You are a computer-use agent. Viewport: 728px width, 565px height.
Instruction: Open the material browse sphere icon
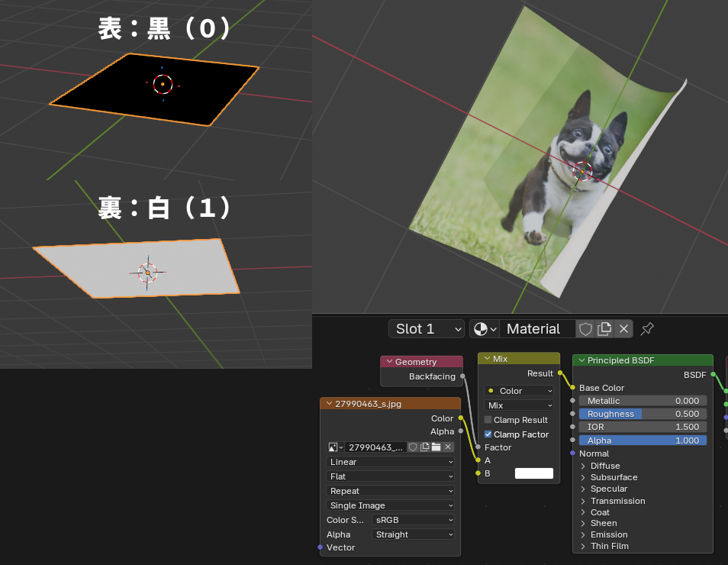484,329
